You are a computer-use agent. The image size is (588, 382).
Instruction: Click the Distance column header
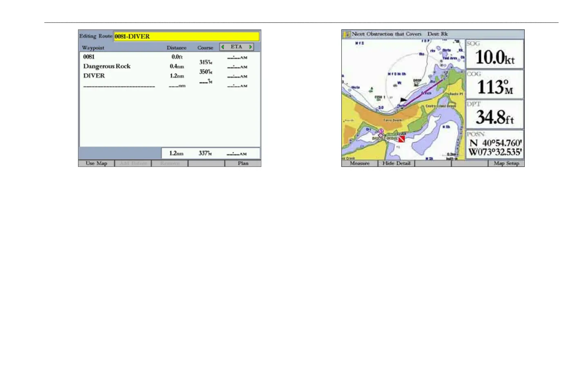176,48
